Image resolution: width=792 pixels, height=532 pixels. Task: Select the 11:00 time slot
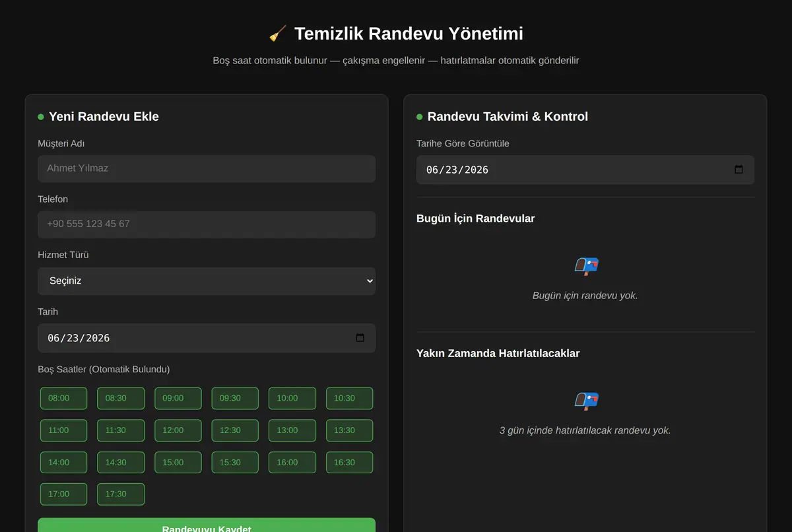(x=63, y=430)
